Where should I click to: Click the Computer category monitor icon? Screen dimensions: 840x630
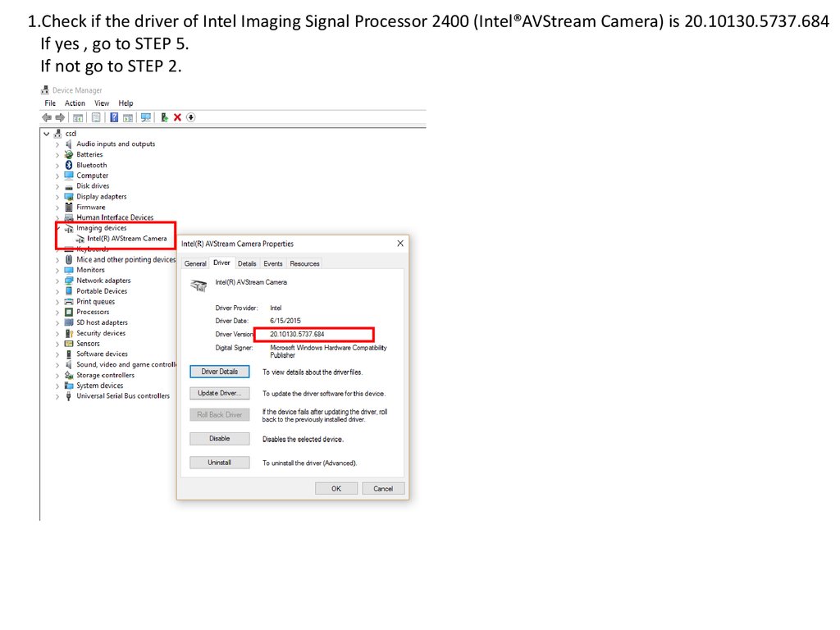point(69,176)
